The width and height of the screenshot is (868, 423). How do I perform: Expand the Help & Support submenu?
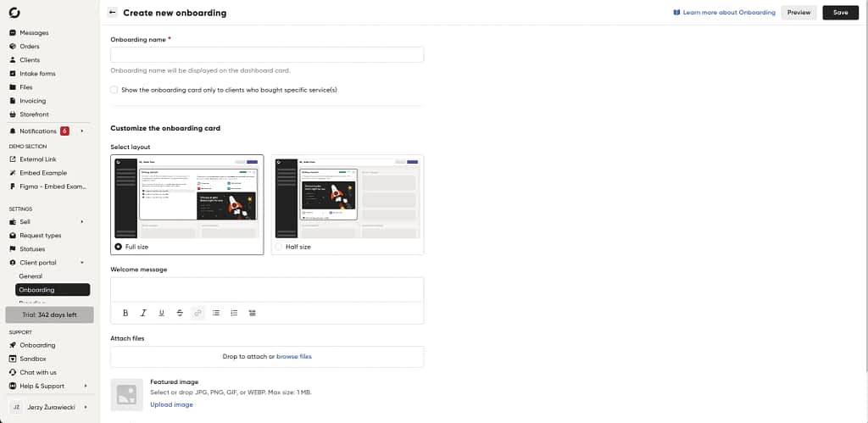(x=86, y=386)
